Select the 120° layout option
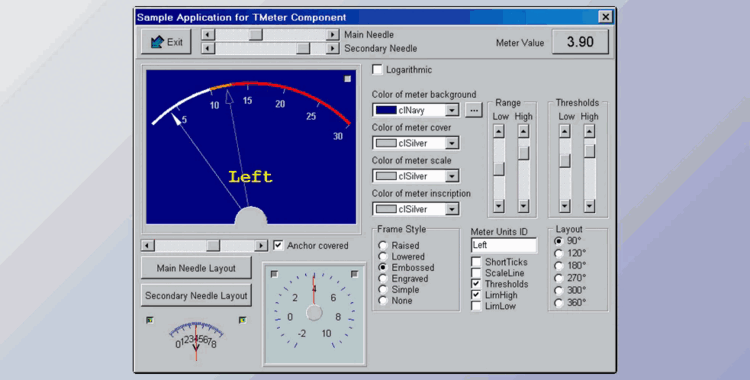The width and height of the screenshot is (750, 380). pos(558,253)
